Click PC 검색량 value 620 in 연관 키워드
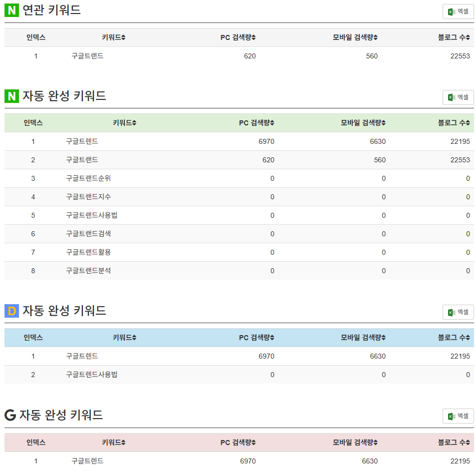 point(250,56)
